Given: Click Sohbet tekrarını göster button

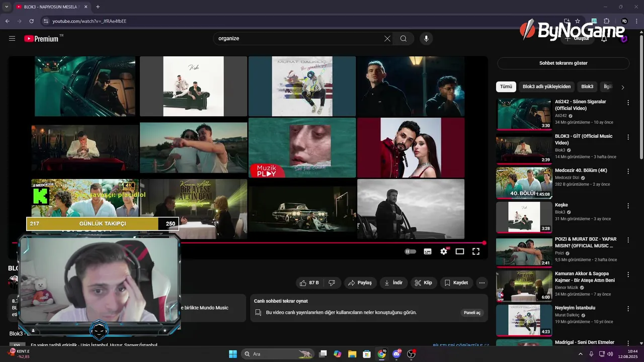Looking at the screenshot, I should [x=563, y=63].
